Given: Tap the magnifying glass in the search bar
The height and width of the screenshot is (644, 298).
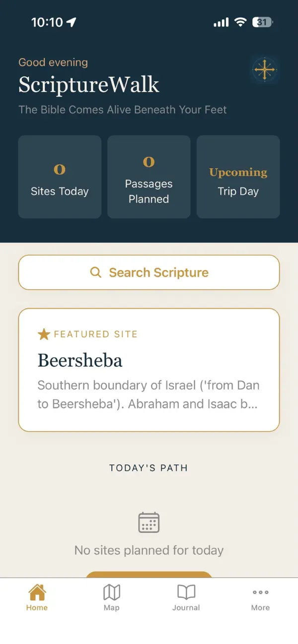Looking at the screenshot, I should tap(95, 272).
